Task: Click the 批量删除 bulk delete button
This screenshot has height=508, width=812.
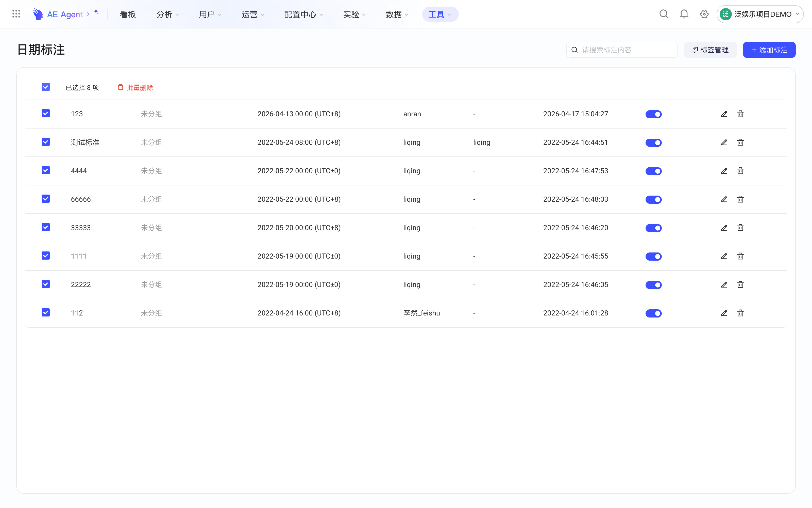Action: (x=135, y=87)
